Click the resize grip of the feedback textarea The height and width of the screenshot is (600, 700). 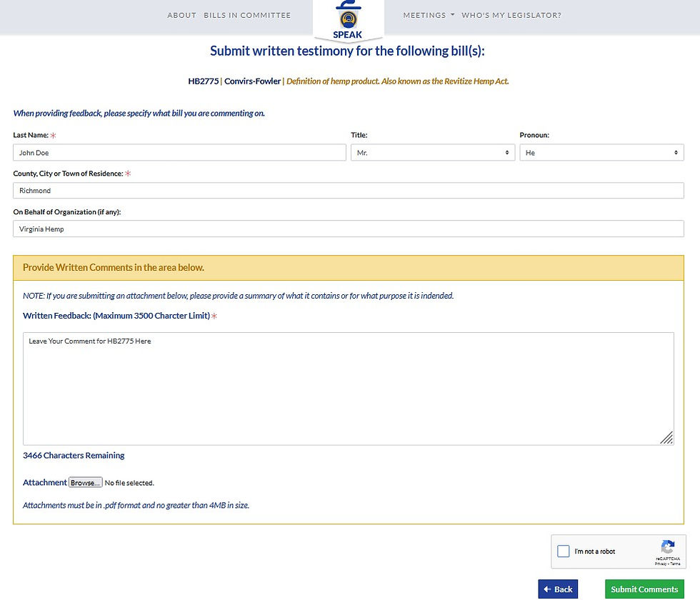coord(666,437)
